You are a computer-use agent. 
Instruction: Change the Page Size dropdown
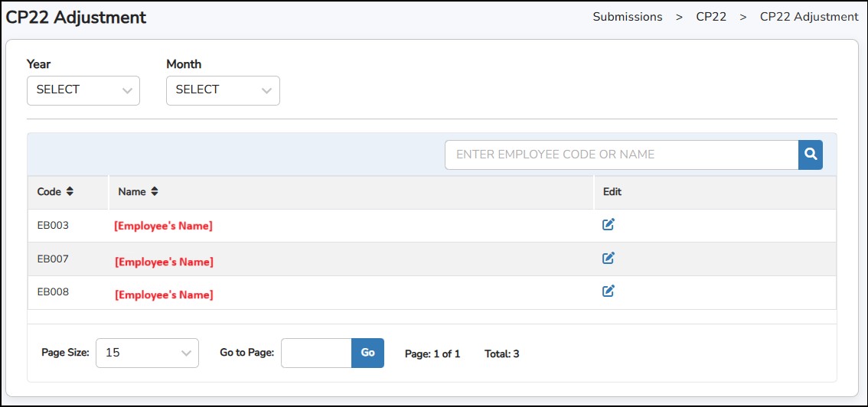[147, 353]
